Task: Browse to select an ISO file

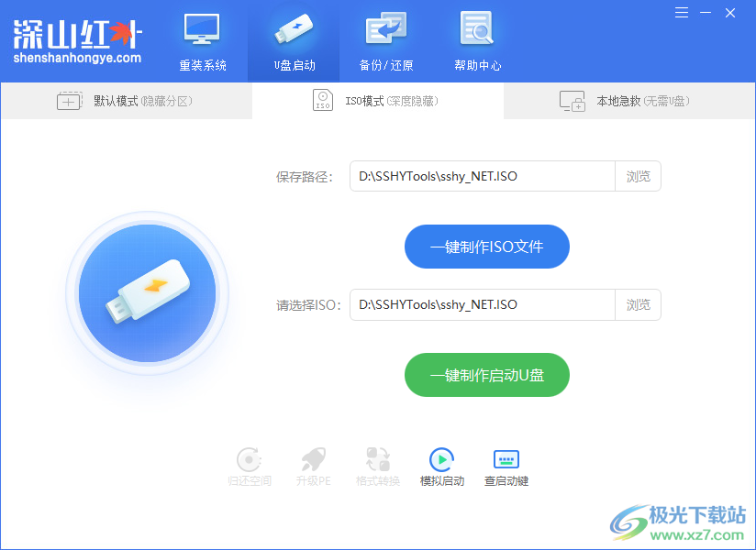Action: 638,304
